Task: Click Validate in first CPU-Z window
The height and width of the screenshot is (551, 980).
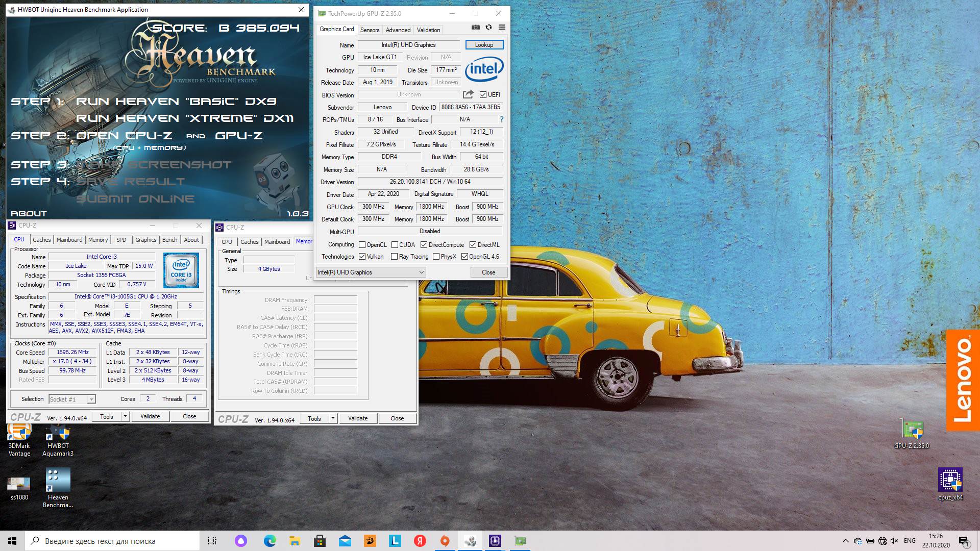Action: pyautogui.click(x=150, y=416)
